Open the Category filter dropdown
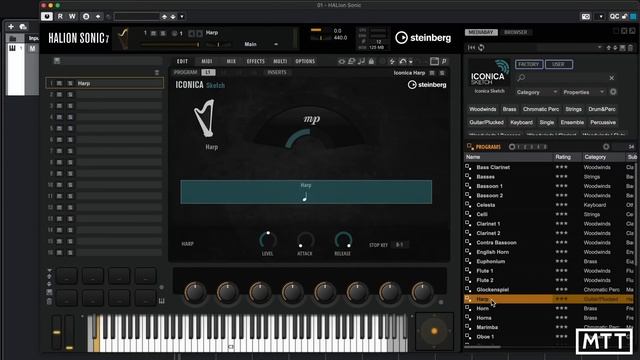This screenshot has width=640, height=360. 536,92
